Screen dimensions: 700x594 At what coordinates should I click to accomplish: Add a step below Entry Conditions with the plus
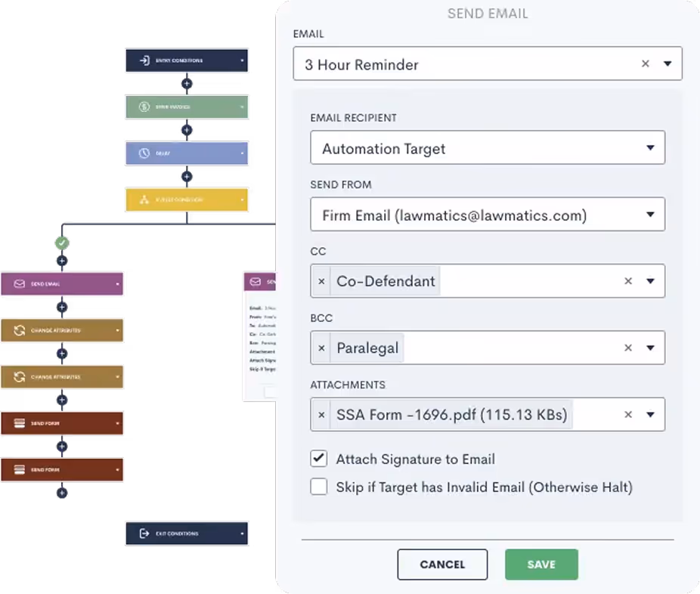187,83
